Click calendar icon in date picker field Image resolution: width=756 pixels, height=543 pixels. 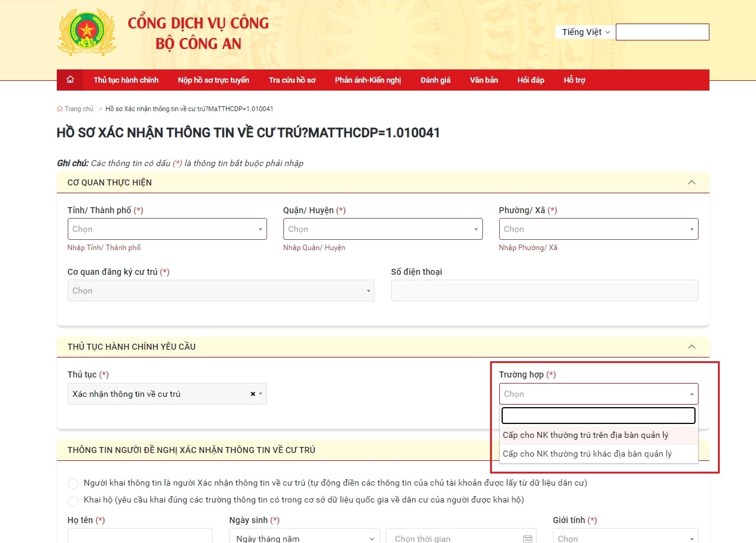pyautogui.click(x=527, y=538)
